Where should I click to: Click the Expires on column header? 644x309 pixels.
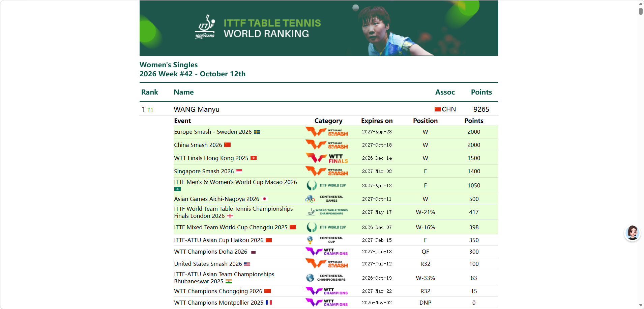point(377,121)
